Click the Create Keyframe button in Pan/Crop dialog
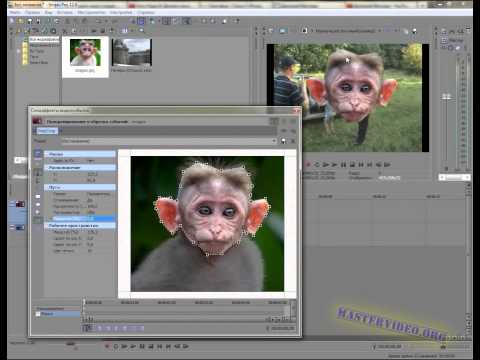Viewport: 480px width, 360px height. [133, 328]
